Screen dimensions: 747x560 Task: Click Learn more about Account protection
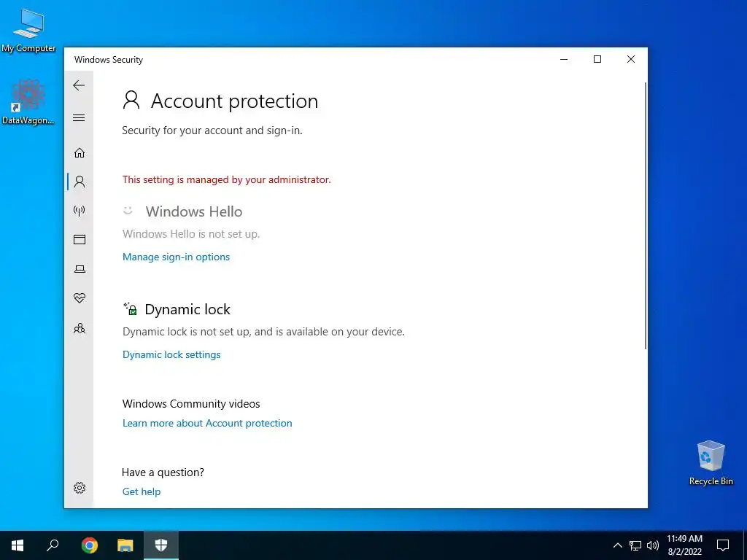tap(207, 423)
